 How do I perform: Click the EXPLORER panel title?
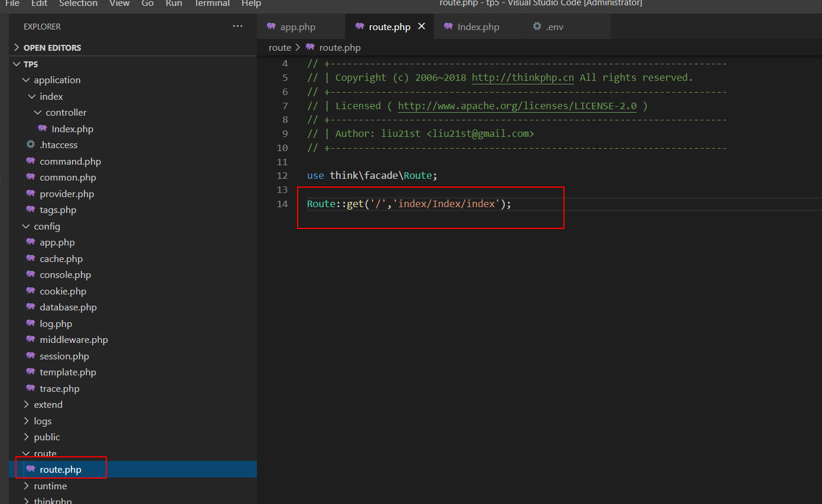pyautogui.click(x=42, y=27)
